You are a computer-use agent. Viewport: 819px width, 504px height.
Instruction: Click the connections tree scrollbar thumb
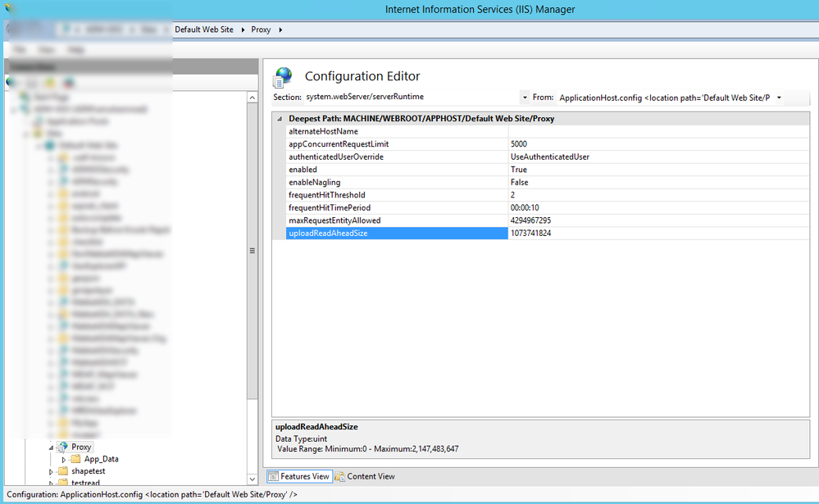pyautogui.click(x=253, y=251)
